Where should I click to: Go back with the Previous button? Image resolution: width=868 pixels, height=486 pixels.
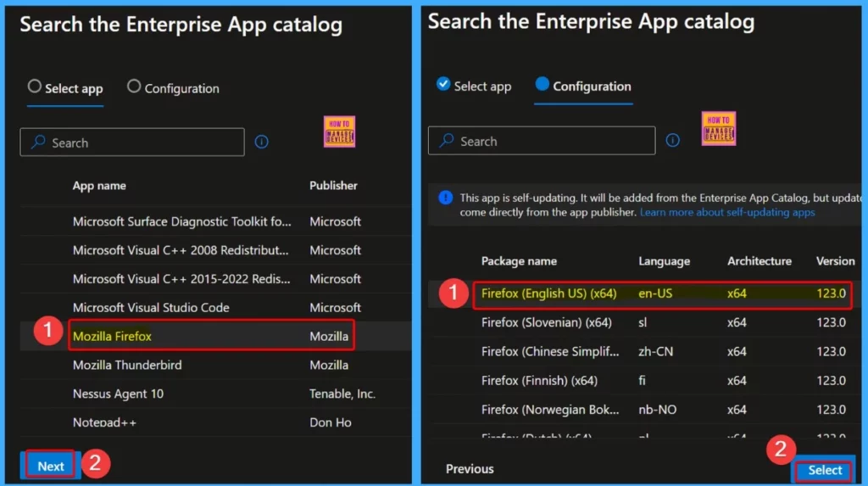point(470,469)
